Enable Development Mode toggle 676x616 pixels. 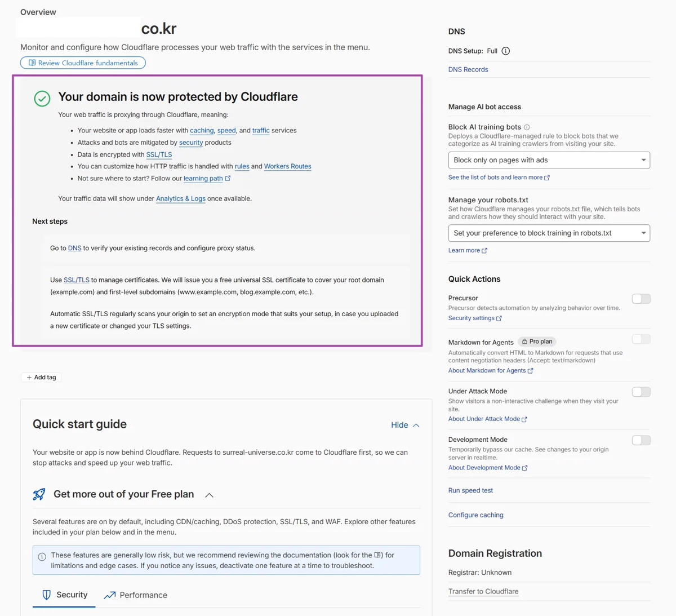point(641,440)
